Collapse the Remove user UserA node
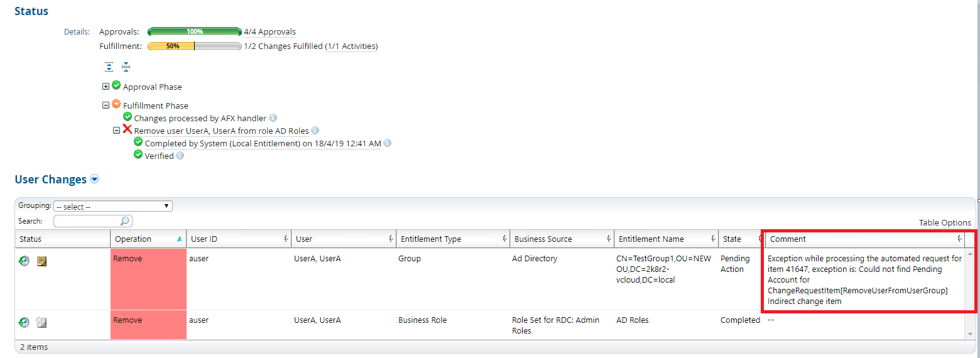The width and height of the screenshot is (980, 358). [x=116, y=131]
